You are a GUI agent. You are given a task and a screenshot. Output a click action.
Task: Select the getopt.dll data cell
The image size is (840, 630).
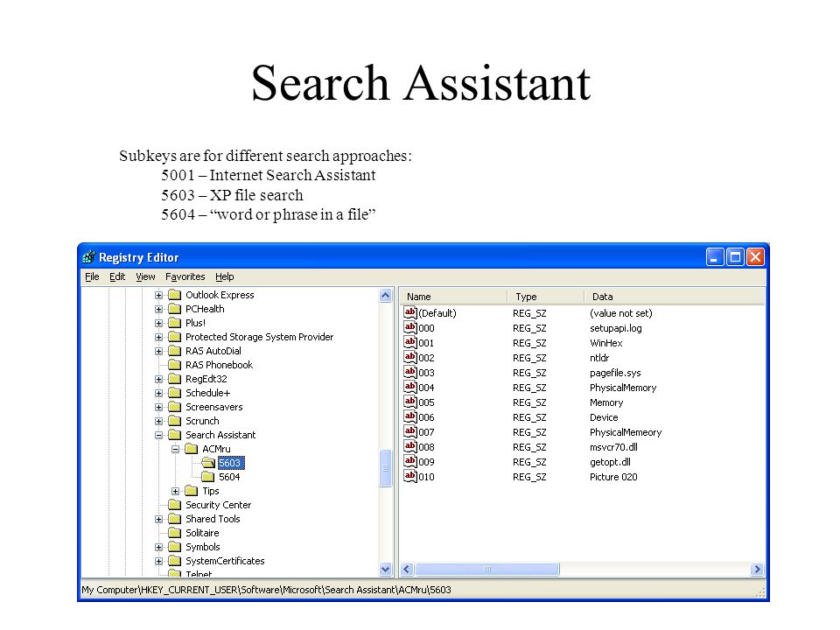coord(610,462)
